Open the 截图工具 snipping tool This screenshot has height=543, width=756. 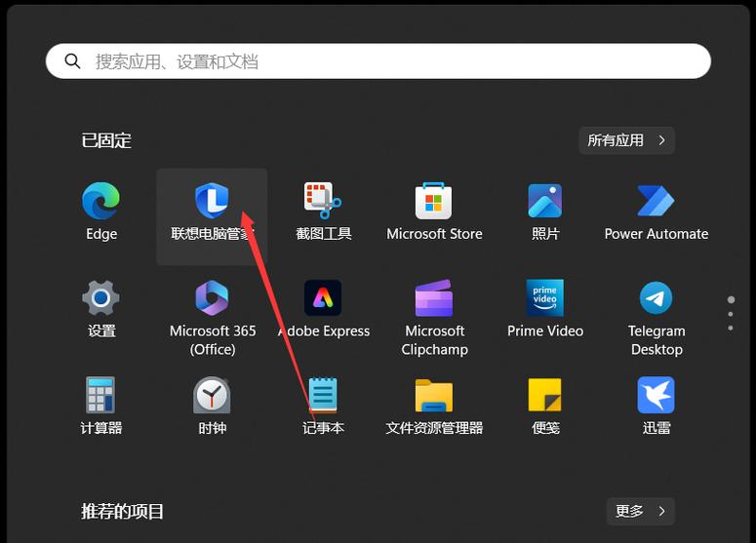[x=323, y=211]
